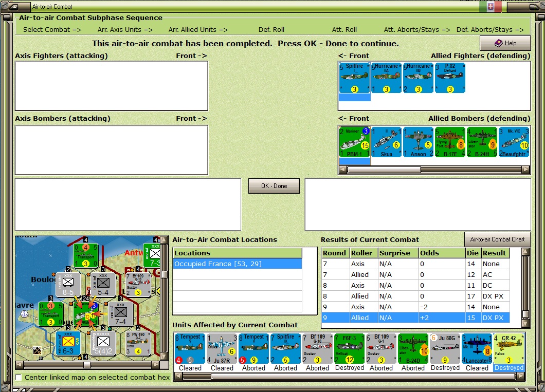Viewport: 545px width, 392px height.
Task: Click the Locations list header
Action: [x=238, y=253]
